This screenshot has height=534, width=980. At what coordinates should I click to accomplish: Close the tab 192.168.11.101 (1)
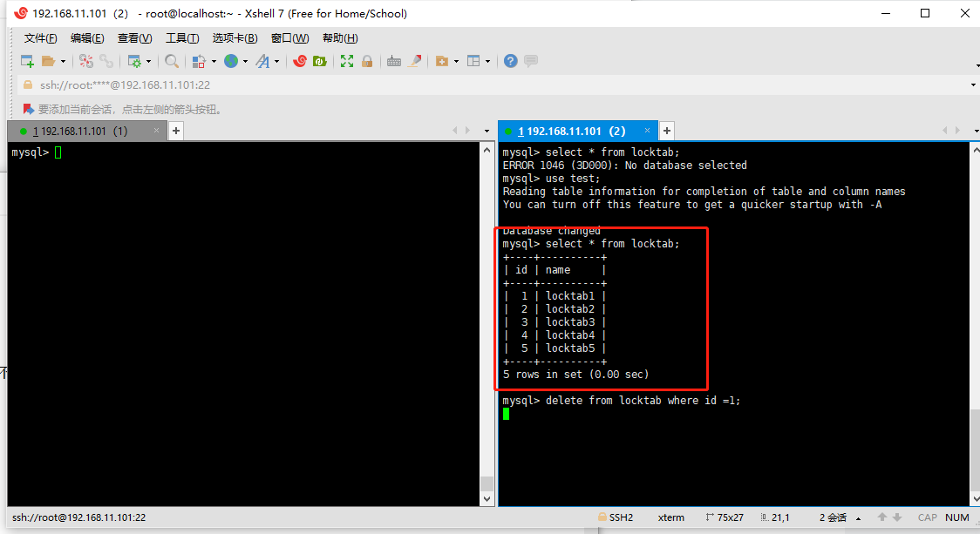tap(156, 131)
